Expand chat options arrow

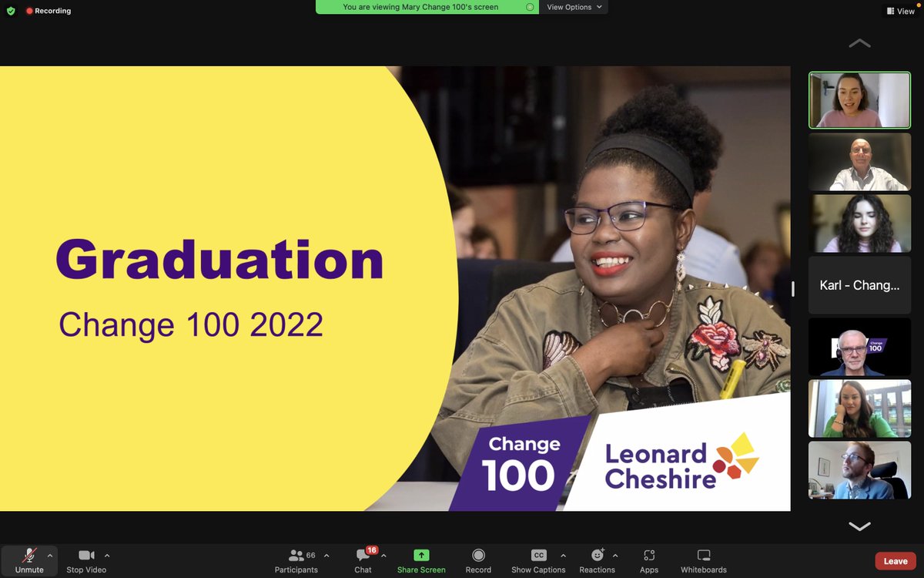(x=383, y=555)
